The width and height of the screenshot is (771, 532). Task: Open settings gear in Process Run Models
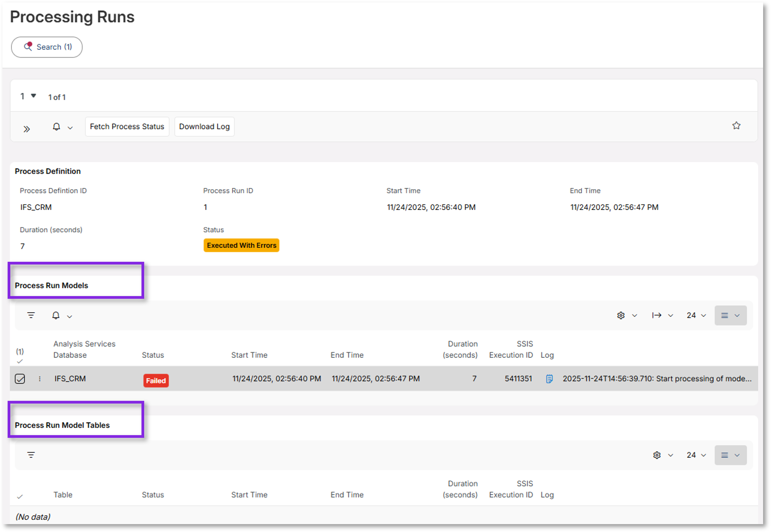pyautogui.click(x=620, y=315)
